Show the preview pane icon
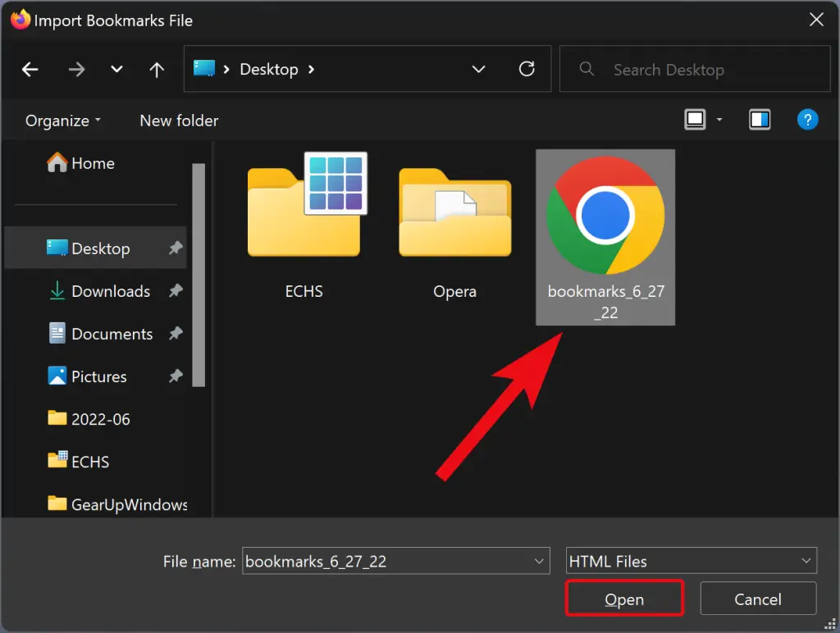 tap(759, 120)
